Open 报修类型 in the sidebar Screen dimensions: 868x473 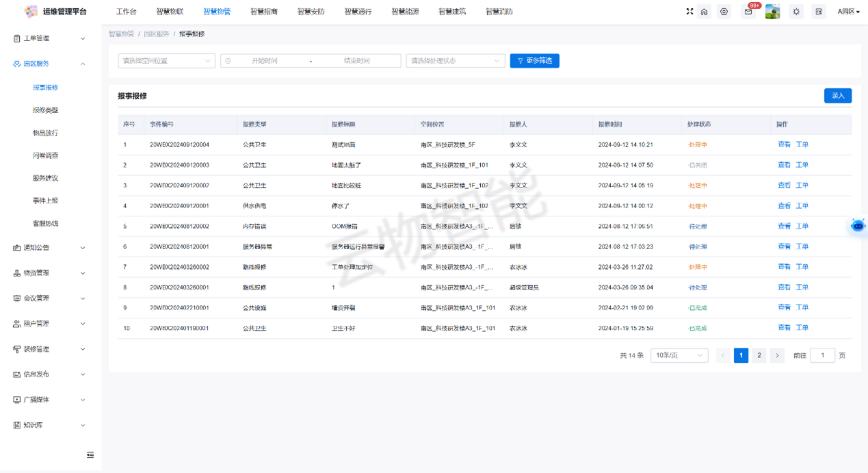(x=46, y=110)
